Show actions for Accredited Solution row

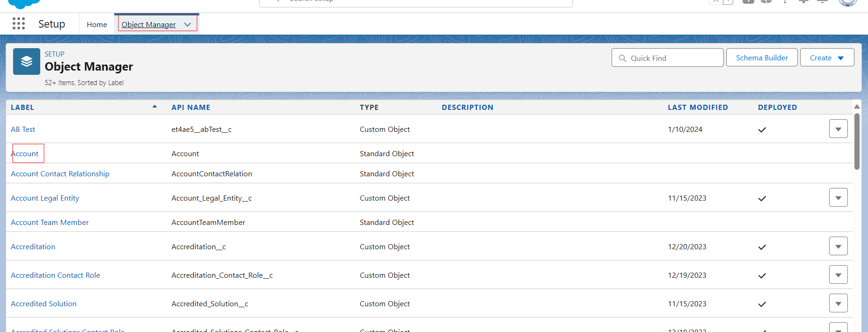(838, 303)
